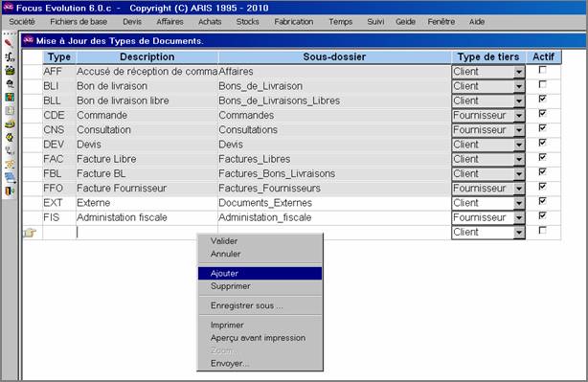Select the Factures_Bons_Livraisons cell
588x382 pixels.
(334, 174)
